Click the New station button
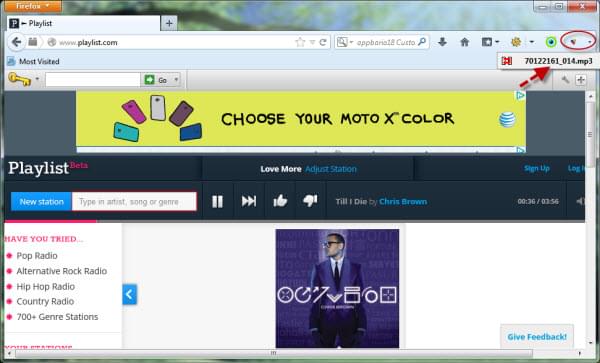 coord(41,202)
